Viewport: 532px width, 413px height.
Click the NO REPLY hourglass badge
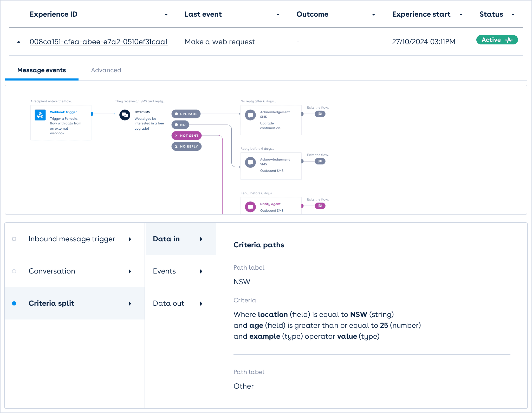pos(186,146)
